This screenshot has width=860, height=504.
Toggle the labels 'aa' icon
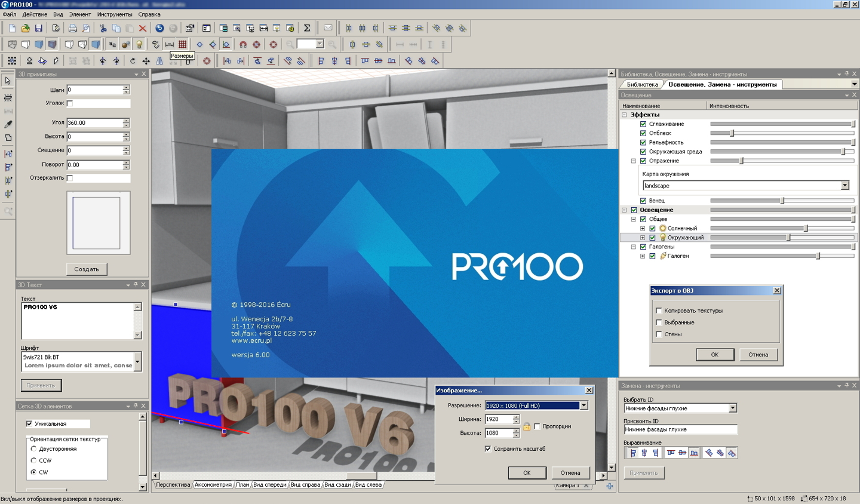[x=112, y=44]
